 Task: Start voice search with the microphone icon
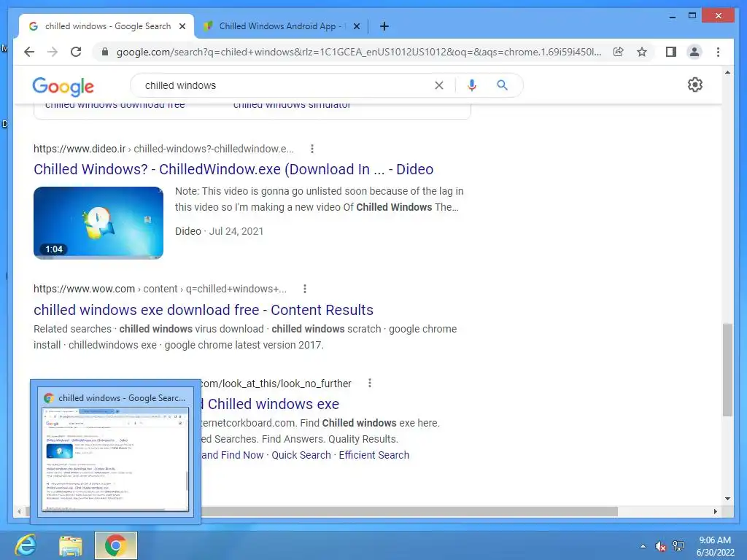tap(472, 85)
